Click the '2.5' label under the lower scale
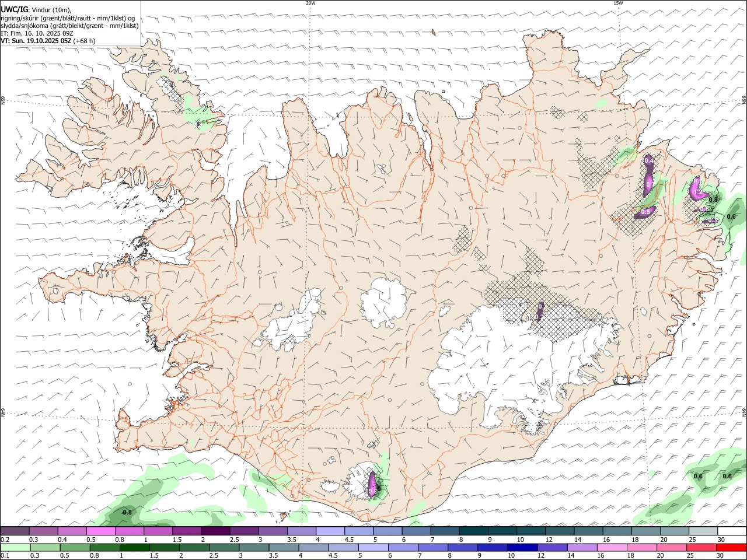 point(214,556)
